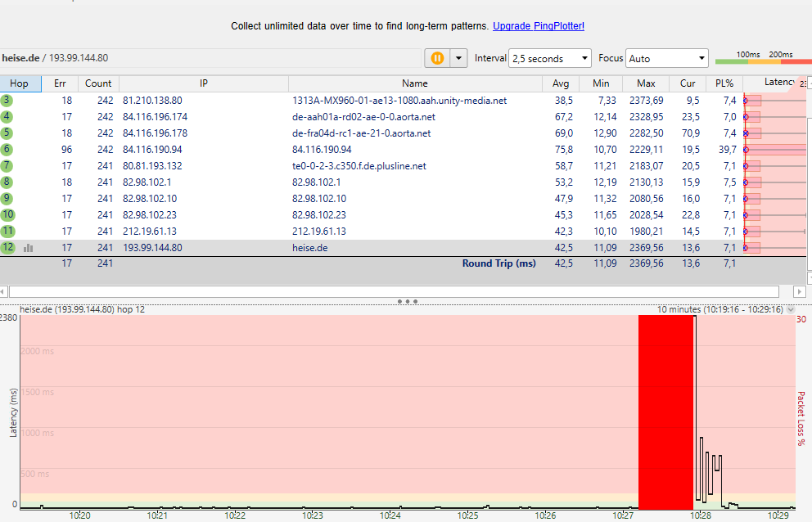The height and width of the screenshot is (522, 812).
Task: Click IP address 82.98.102.10 in IP column
Action: (150, 199)
